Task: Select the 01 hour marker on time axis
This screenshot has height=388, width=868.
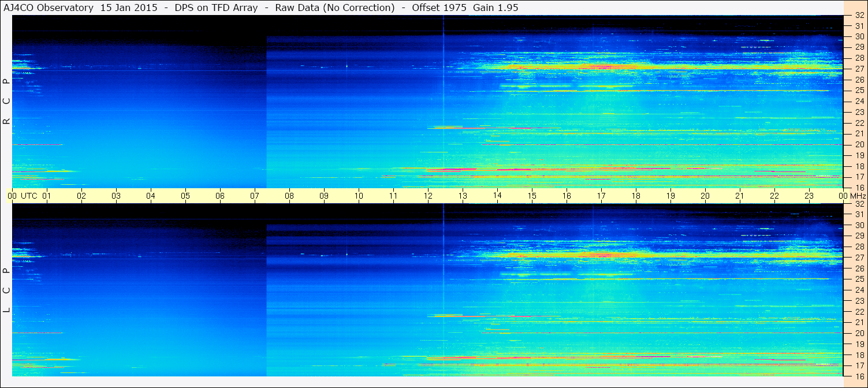Action: pyautogui.click(x=47, y=196)
